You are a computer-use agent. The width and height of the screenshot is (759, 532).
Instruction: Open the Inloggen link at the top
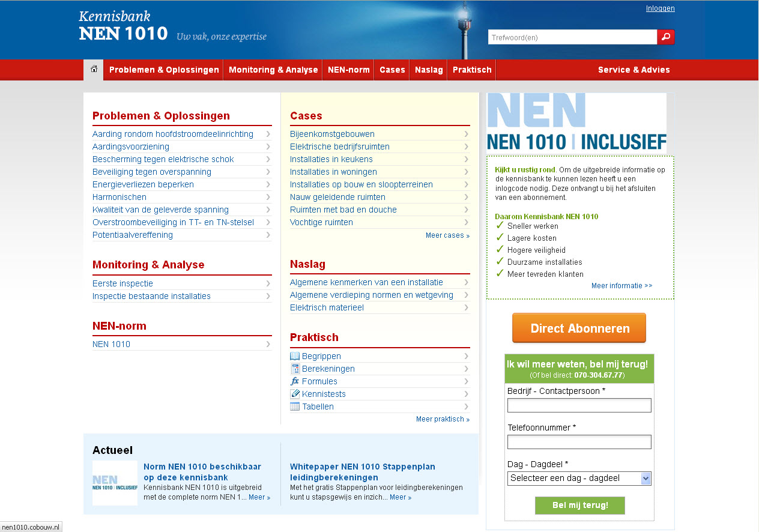pyautogui.click(x=659, y=8)
